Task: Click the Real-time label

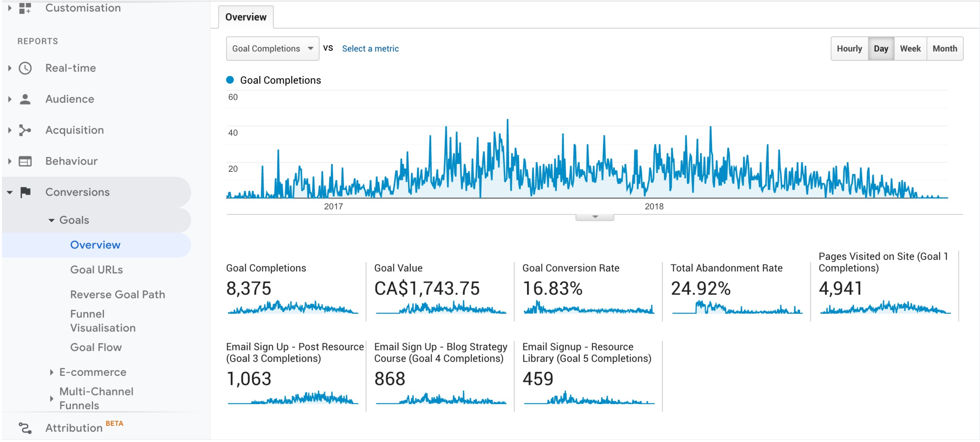Action: (x=70, y=68)
